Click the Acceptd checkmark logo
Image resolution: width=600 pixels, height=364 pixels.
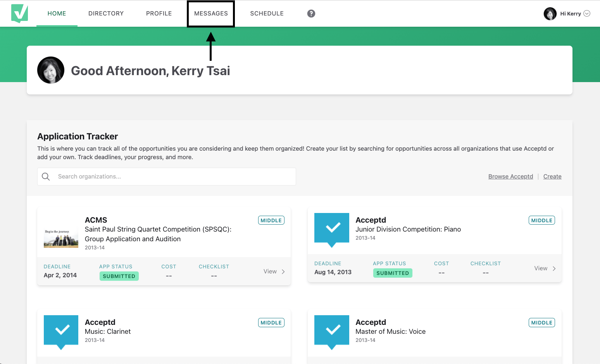pyautogui.click(x=19, y=14)
